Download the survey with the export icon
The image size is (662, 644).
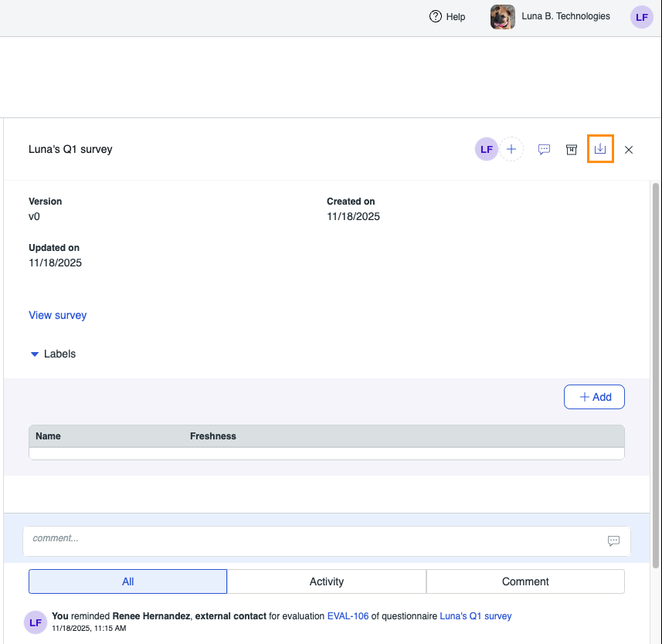pyautogui.click(x=600, y=149)
